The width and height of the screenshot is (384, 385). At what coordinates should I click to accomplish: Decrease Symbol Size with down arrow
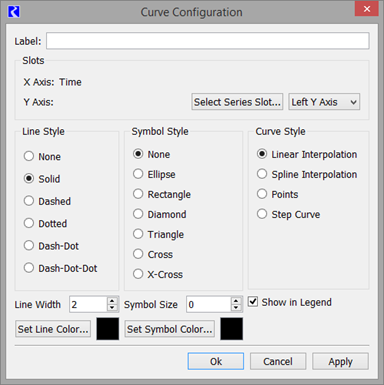[236, 307]
